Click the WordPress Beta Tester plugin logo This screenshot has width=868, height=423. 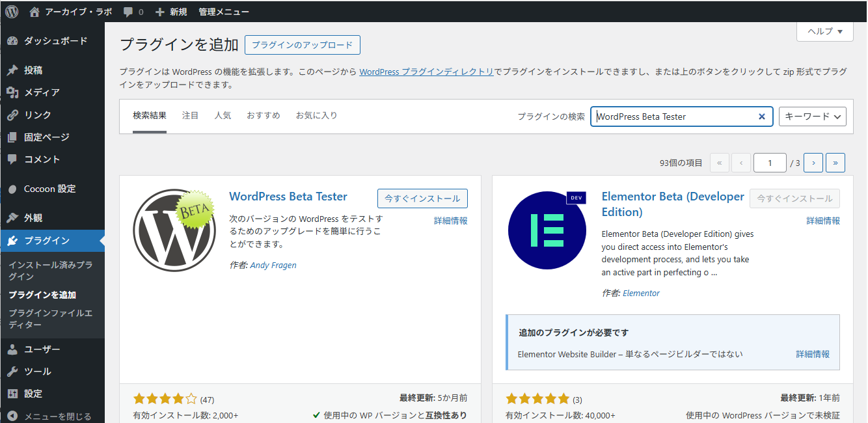[174, 230]
